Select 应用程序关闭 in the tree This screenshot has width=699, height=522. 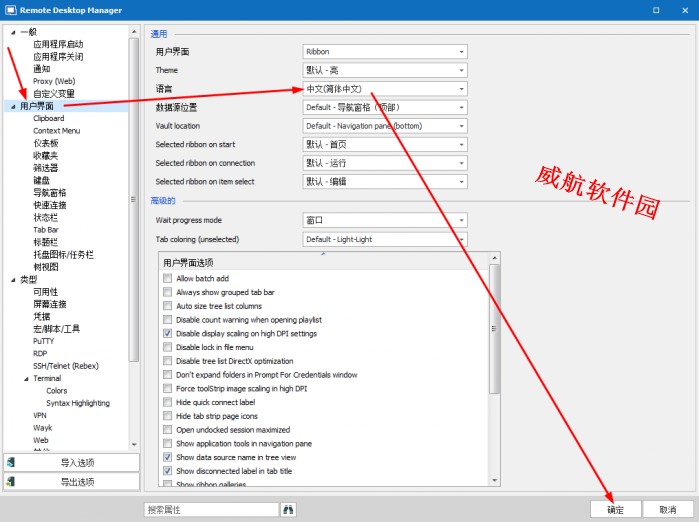[x=58, y=57]
